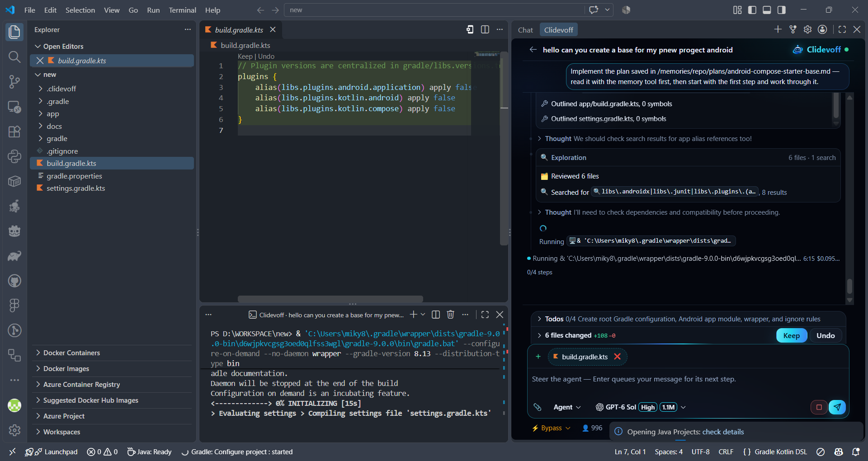
Task: Toggle bottom panel layout button
Action: click(x=767, y=10)
